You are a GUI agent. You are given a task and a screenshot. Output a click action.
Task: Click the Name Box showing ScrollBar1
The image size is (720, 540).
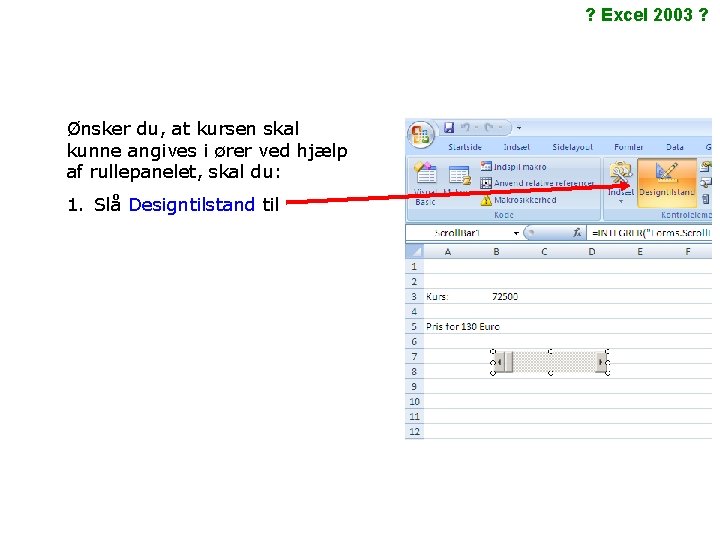(x=458, y=233)
